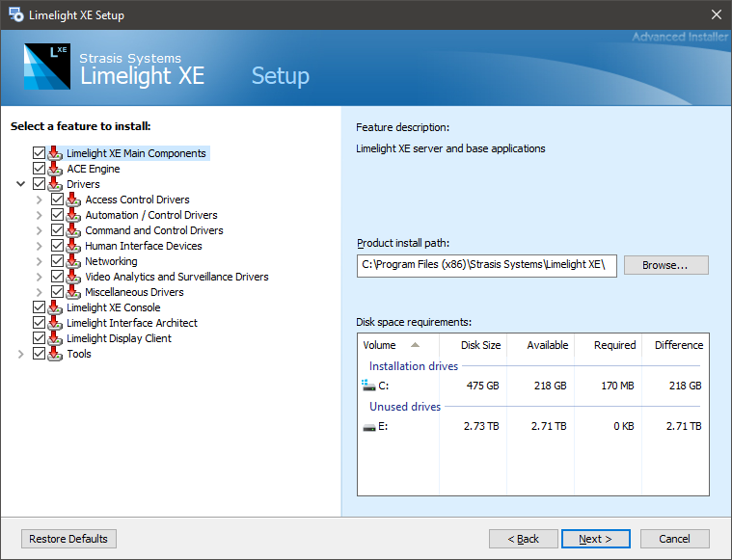This screenshot has height=560, width=732.
Task: Toggle Miscellaneous Drivers checkbox
Action: tap(57, 292)
